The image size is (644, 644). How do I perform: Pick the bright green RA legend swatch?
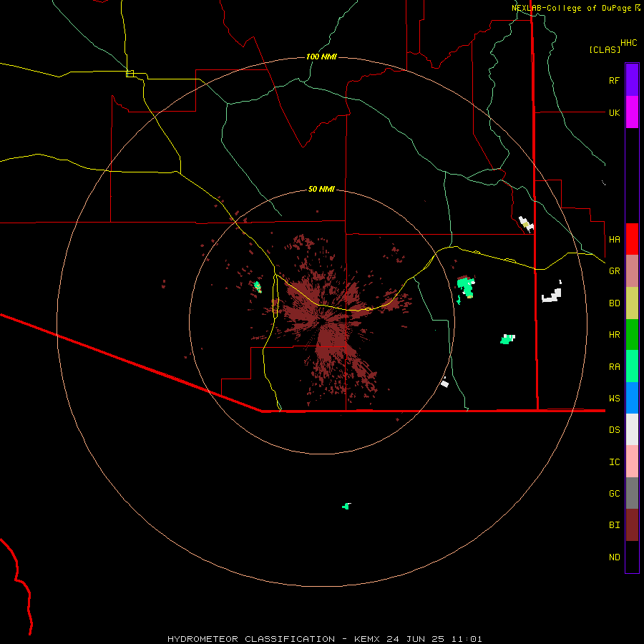[632, 366]
